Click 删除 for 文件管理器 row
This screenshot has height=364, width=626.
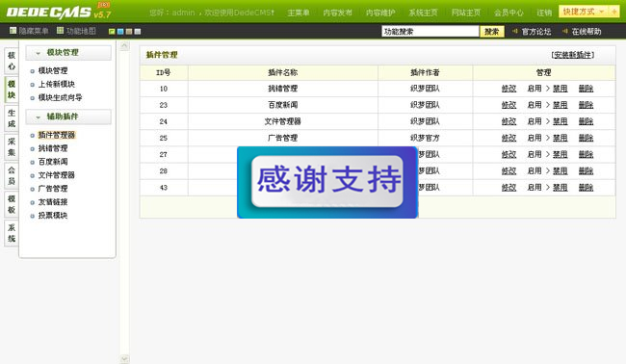(x=586, y=121)
